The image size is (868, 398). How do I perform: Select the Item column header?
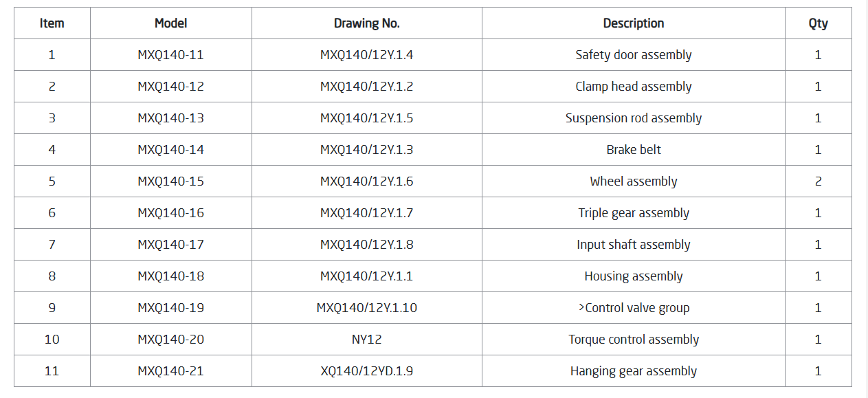click(x=52, y=23)
